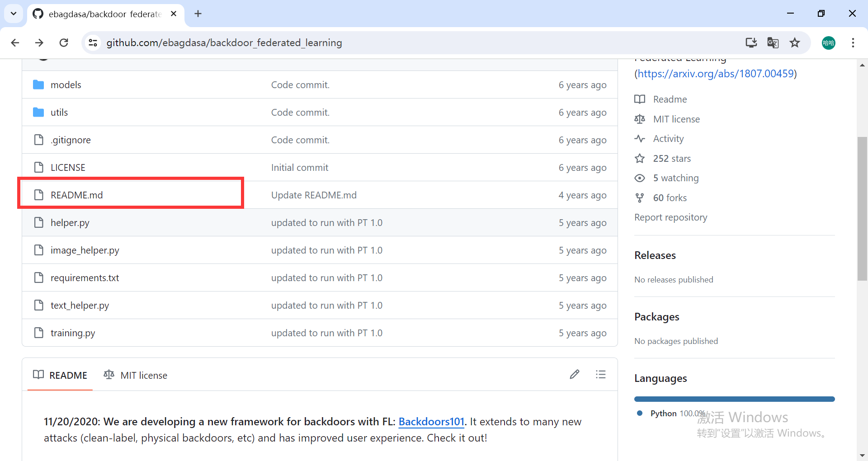Click the scrollbar up arrow
The height and width of the screenshot is (461, 868).
click(x=862, y=65)
